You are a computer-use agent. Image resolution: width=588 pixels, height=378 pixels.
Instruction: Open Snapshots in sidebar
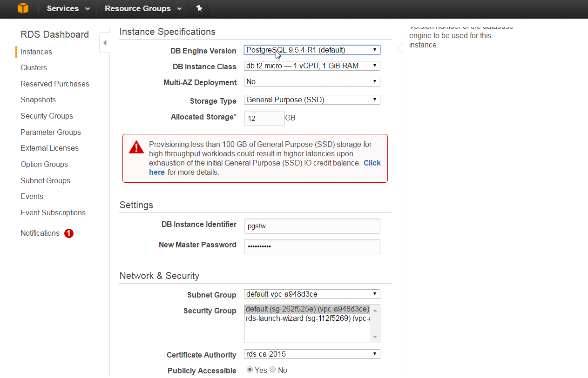[x=38, y=99]
